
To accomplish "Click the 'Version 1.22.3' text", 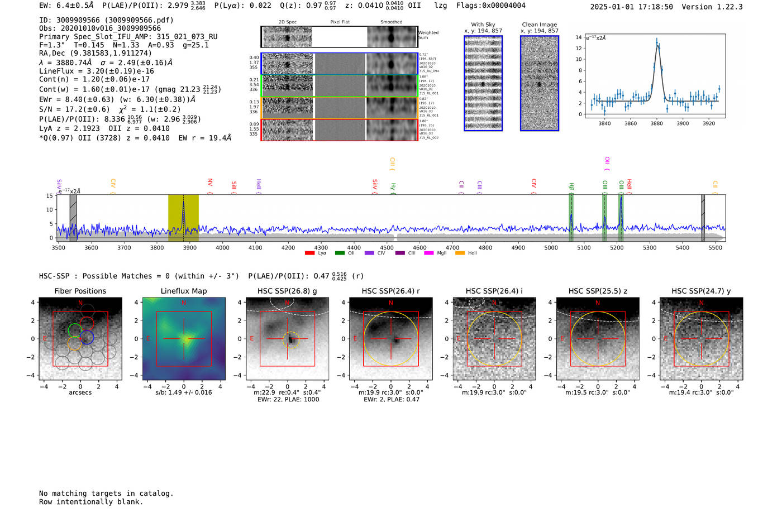I will [712, 7].
